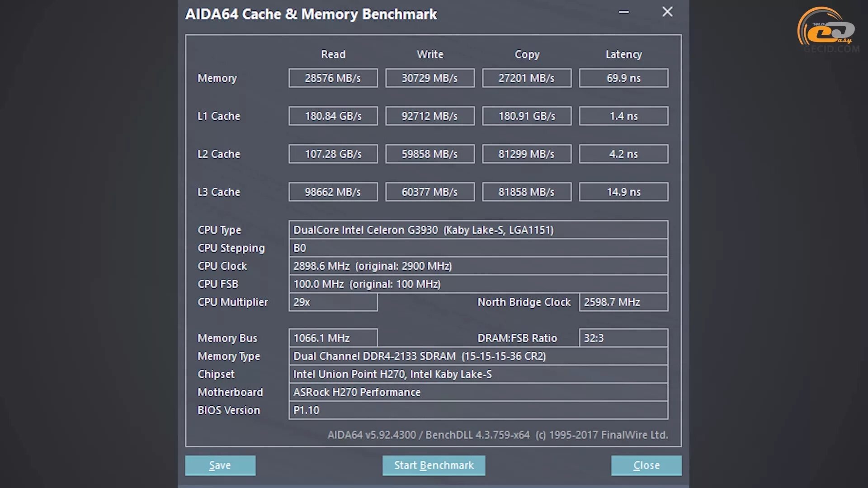The height and width of the screenshot is (488, 868).
Task: Click the Motherboard ASRock H270 field
Action: pyautogui.click(x=478, y=392)
